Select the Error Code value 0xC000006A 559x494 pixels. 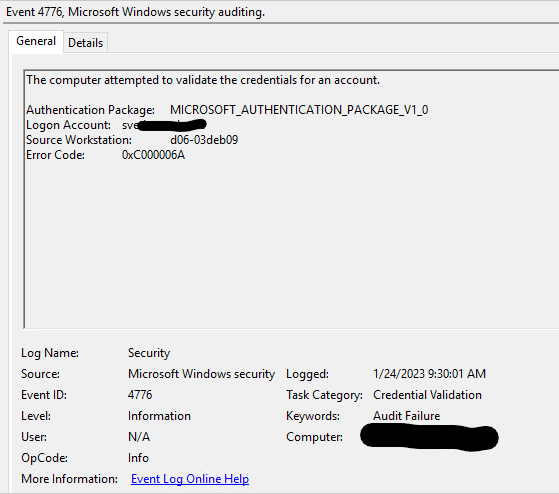pos(153,155)
